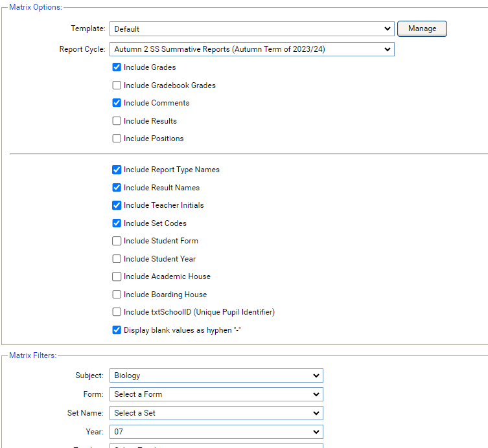The width and height of the screenshot is (488, 448).
Task: Open the Subject dropdown showing Biology
Action: [216, 375]
